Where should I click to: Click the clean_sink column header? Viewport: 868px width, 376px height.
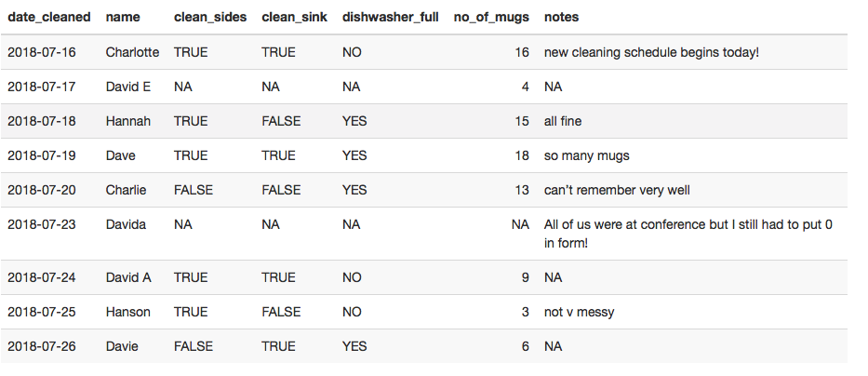pyautogui.click(x=295, y=17)
